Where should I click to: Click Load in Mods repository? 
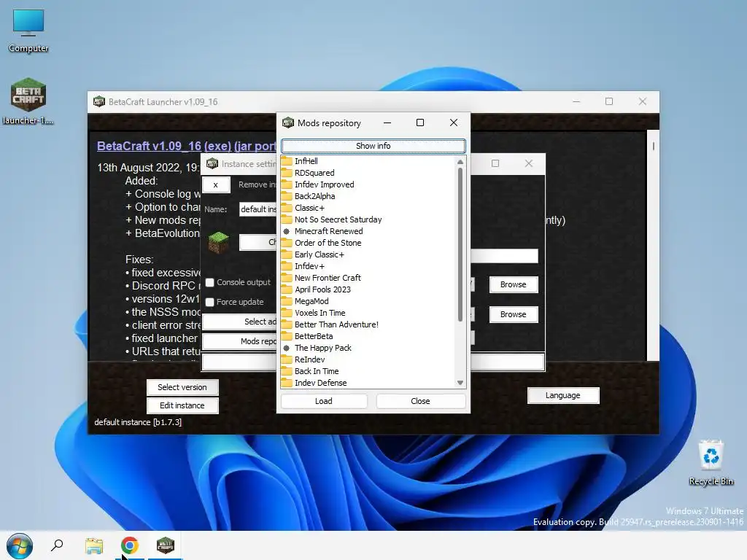pos(324,401)
